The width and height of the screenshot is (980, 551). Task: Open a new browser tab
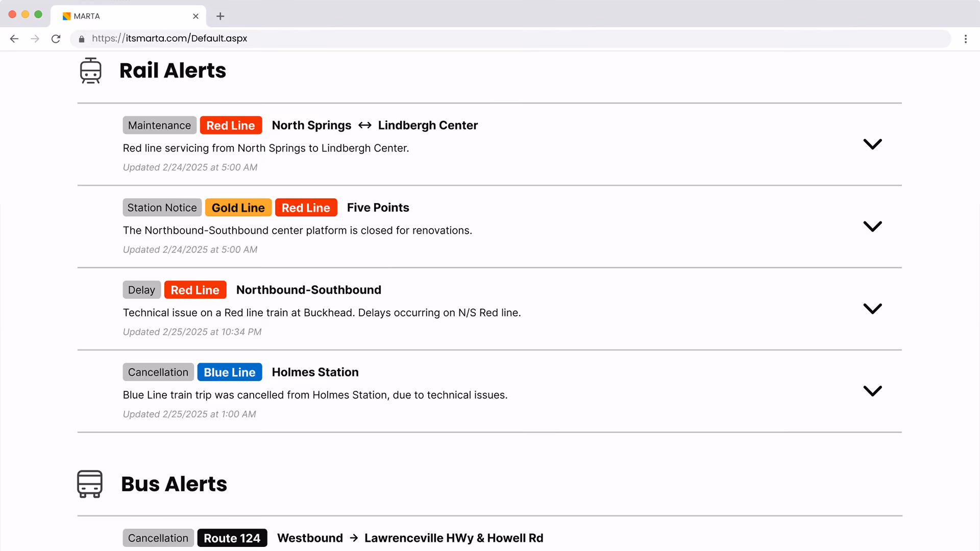tap(220, 16)
